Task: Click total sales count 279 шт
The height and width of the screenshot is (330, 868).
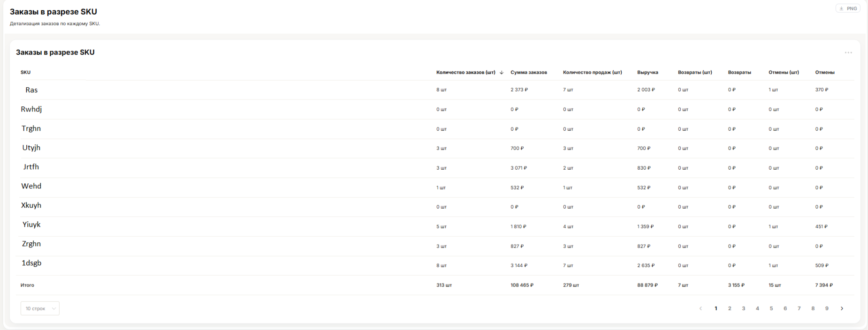Action: click(x=571, y=285)
